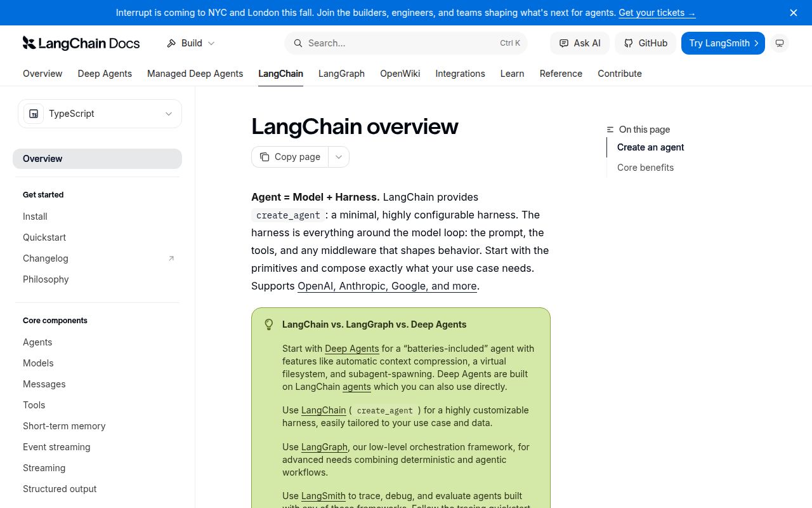Switch to the LangGraph tab
812x508 pixels.
(x=341, y=74)
